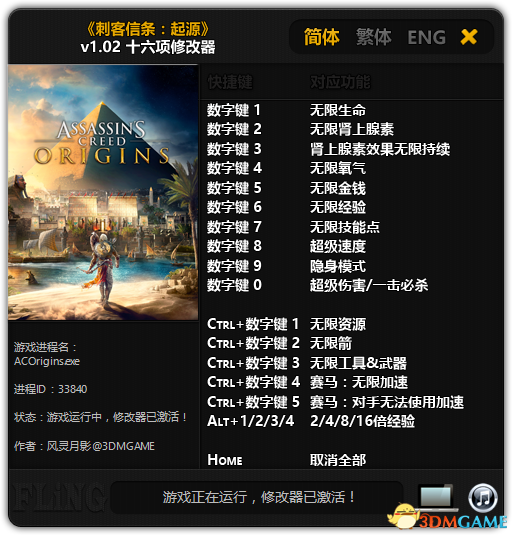Screen dimensions: 512x535
Task: Select the 超级速度 option
Action: click(x=338, y=246)
